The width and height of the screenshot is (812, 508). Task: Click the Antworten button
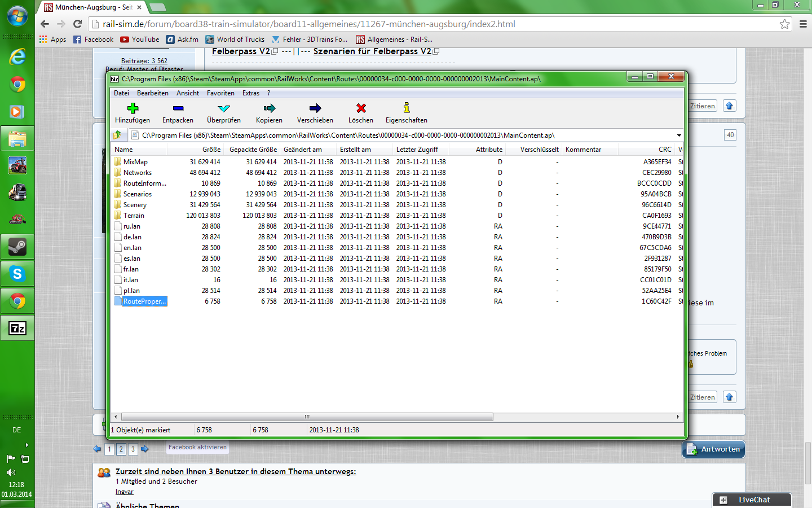pos(714,449)
